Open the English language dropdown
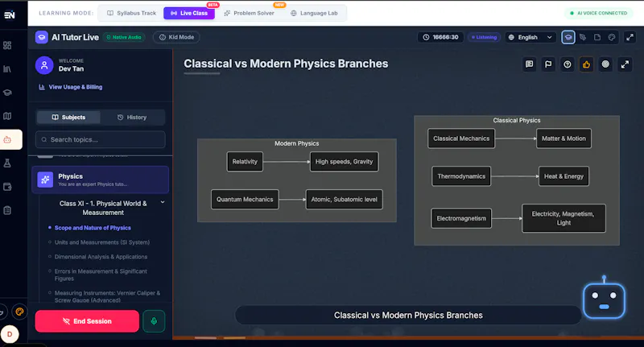This screenshot has height=347, width=644. (x=530, y=37)
